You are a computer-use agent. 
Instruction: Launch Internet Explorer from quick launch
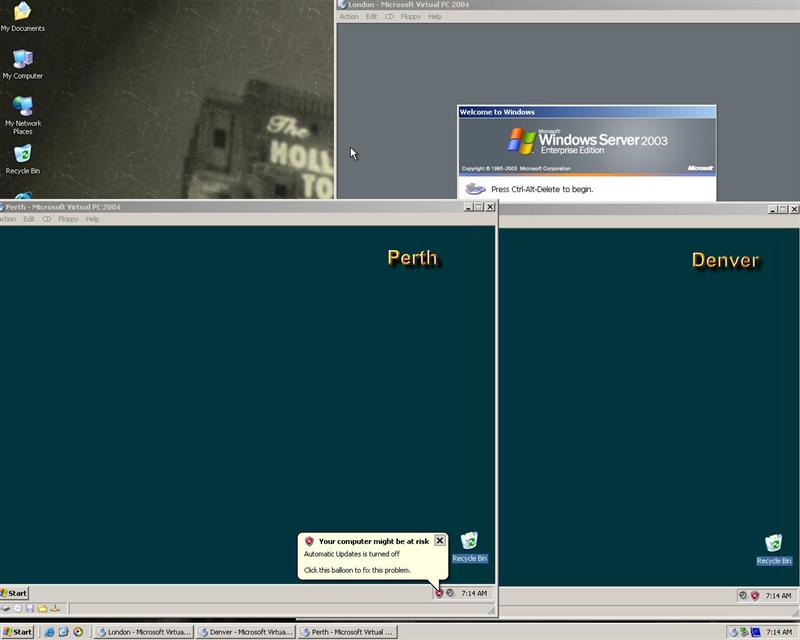click(49, 632)
